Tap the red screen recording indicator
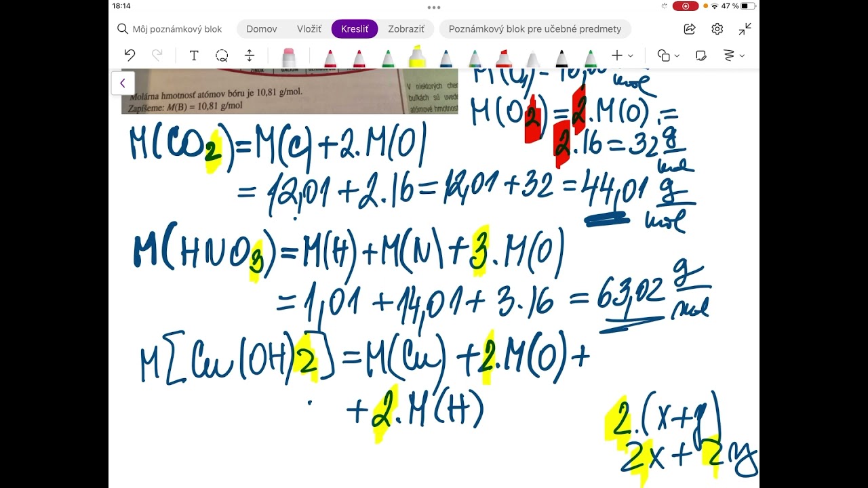The height and width of the screenshot is (488, 868). [x=686, y=6]
